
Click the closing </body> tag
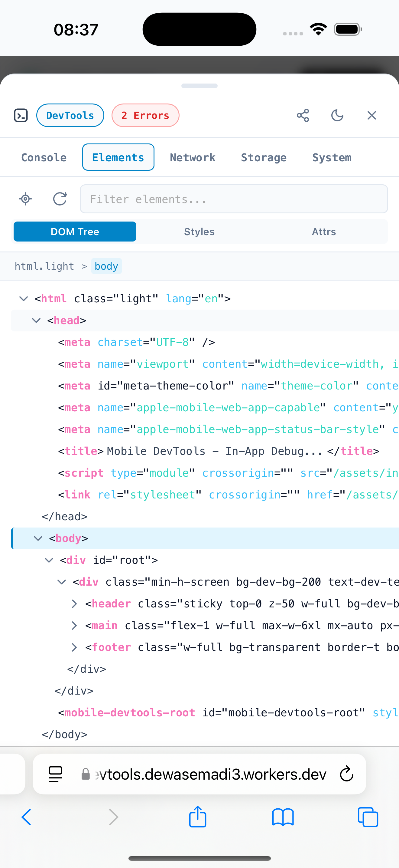(65, 735)
